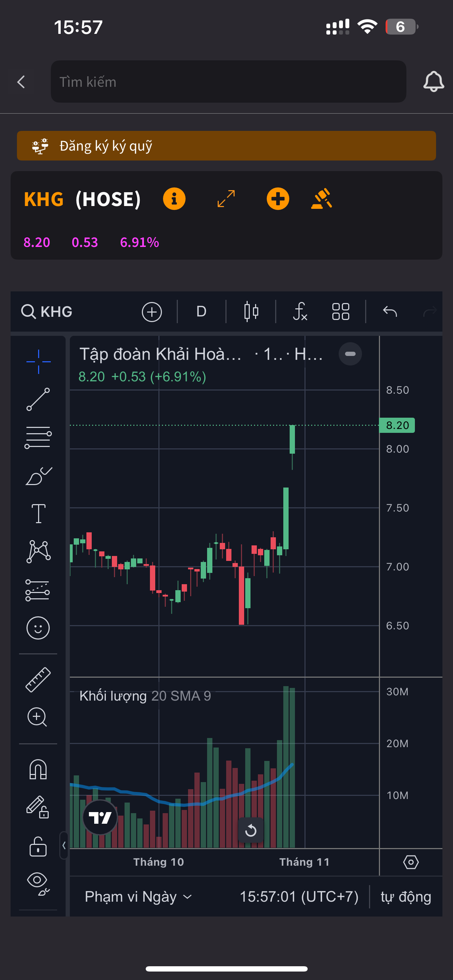Toggle magnet snapping mode
The width and height of the screenshot is (453, 980).
coord(38,769)
